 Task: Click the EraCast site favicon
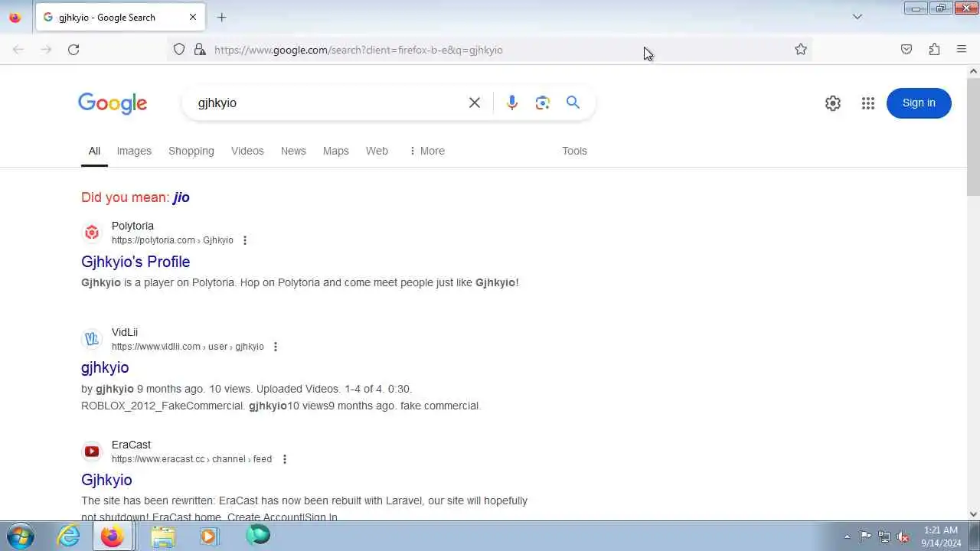[x=92, y=452]
